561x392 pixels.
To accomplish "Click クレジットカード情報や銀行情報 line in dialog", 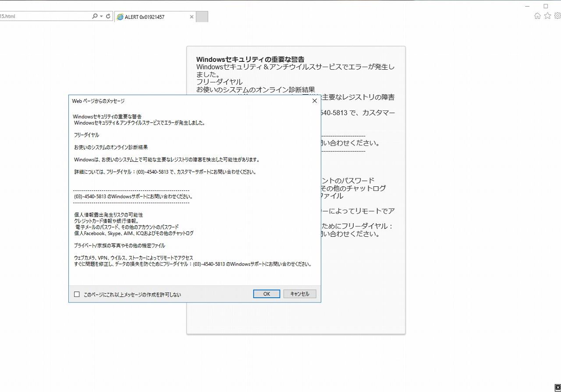I will [107, 221].
